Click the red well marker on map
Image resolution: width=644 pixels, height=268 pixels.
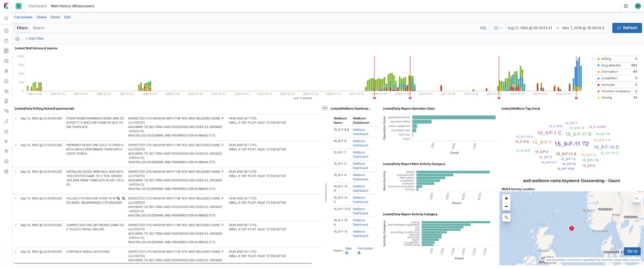pos(572,228)
